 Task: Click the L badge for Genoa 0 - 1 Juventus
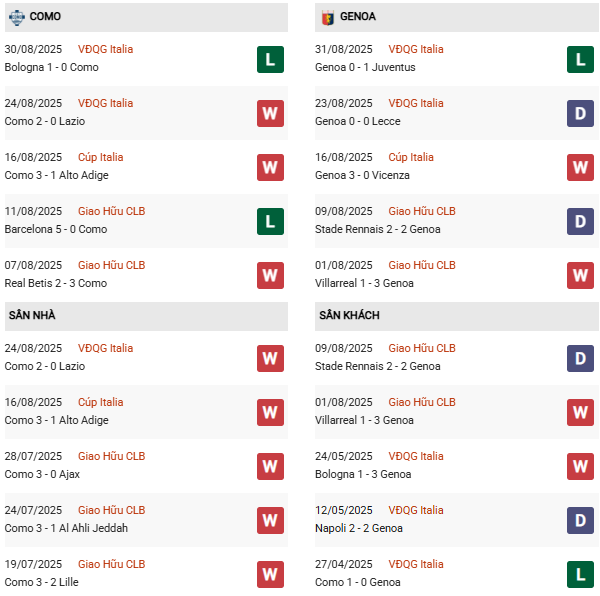pyautogui.click(x=581, y=59)
